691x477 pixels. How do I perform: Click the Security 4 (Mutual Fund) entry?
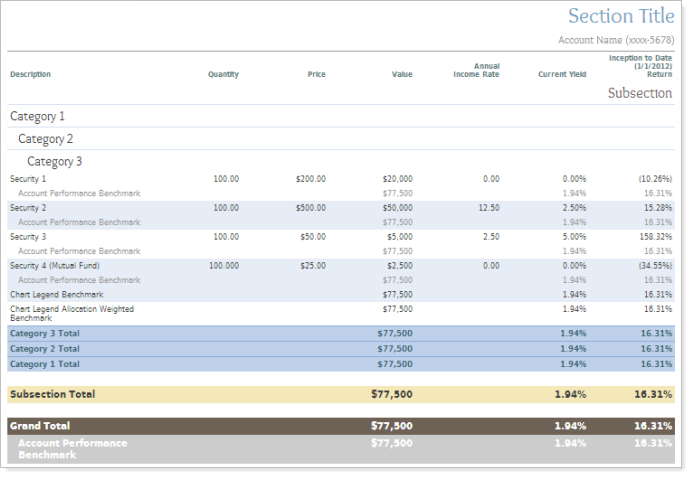[54, 266]
